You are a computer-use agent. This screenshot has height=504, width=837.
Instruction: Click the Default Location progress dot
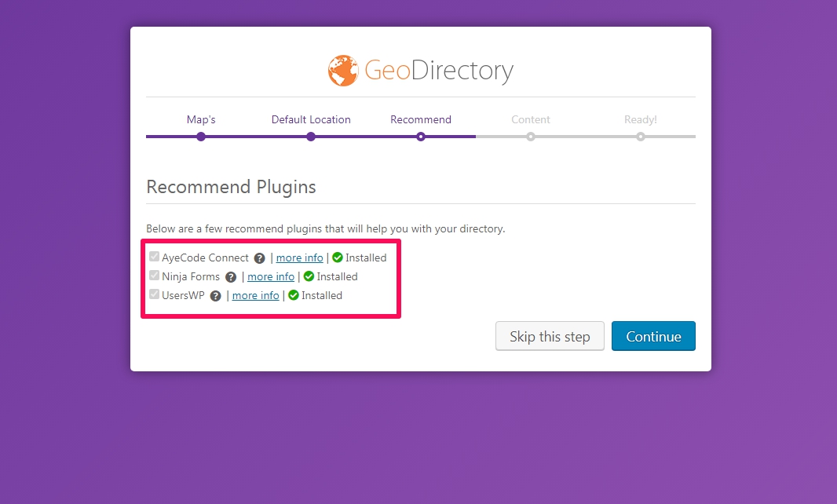tap(311, 137)
